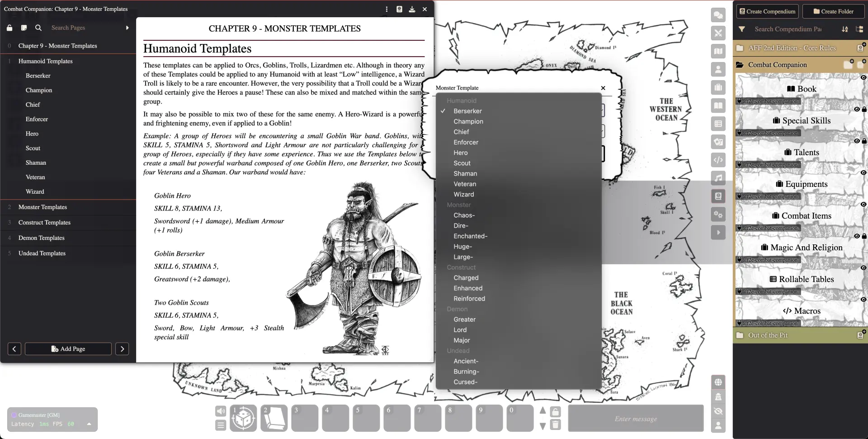The width and height of the screenshot is (868, 439).
Task: Toggle journal edit lock icon
Action: pos(9,28)
